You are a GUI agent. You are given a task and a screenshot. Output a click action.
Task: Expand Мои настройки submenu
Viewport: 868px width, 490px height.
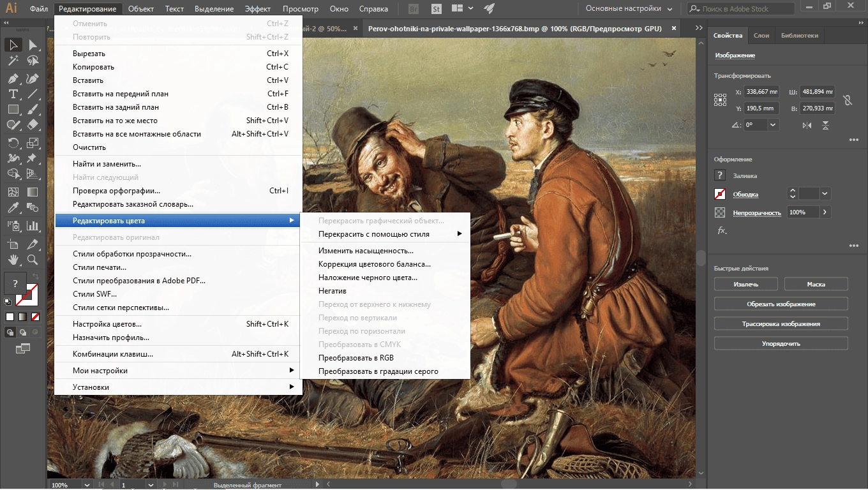179,371
